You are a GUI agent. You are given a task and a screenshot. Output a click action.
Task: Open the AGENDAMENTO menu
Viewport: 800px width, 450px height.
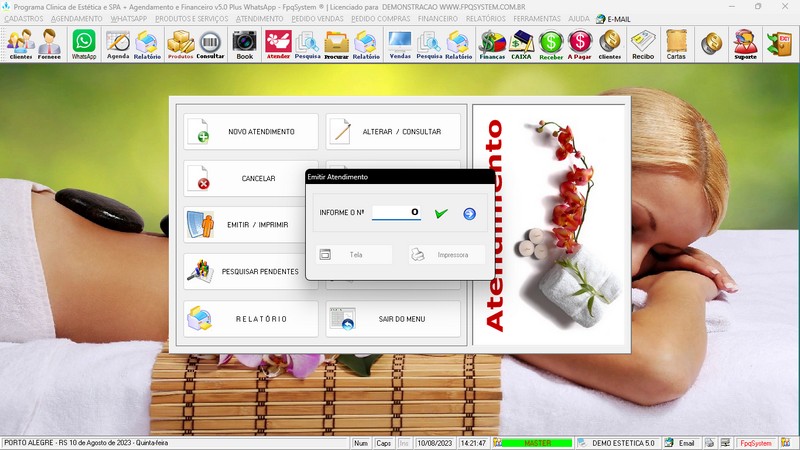coord(77,18)
